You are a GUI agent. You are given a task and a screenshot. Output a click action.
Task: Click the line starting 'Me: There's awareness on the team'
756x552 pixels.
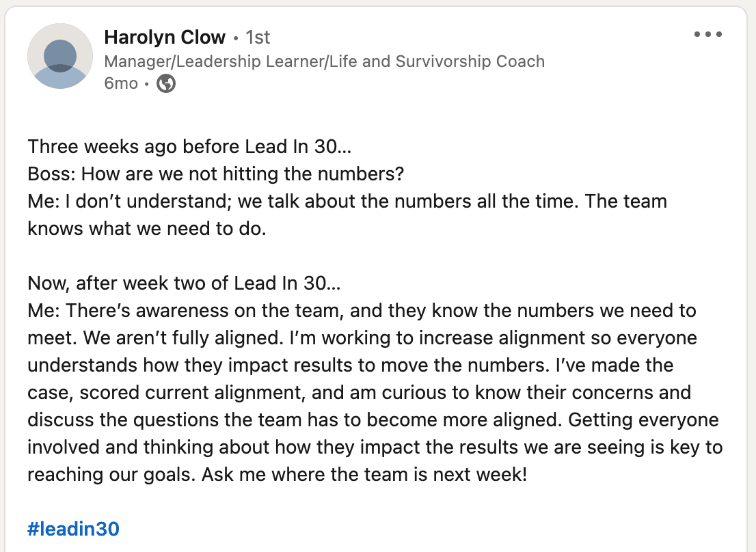click(x=362, y=311)
